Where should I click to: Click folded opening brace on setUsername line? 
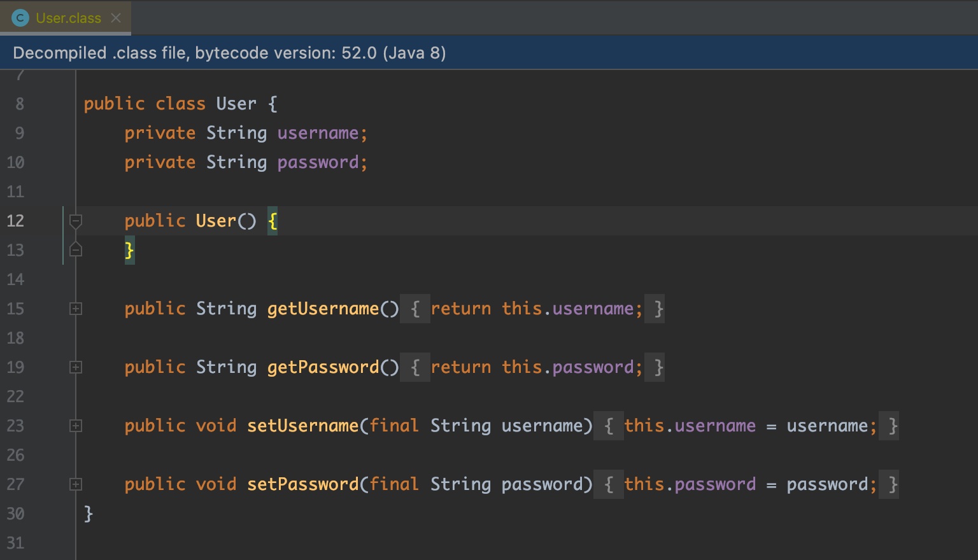[609, 426]
